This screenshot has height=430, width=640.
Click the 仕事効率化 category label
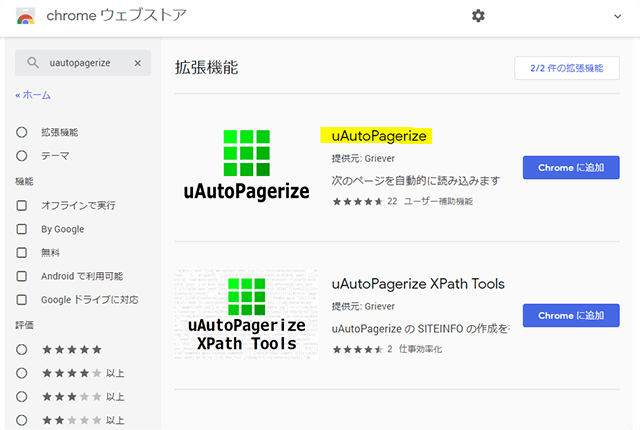(420, 349)
